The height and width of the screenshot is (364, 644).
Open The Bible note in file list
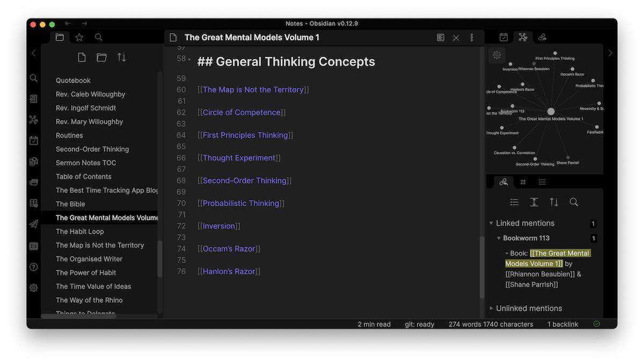(70, 204)
